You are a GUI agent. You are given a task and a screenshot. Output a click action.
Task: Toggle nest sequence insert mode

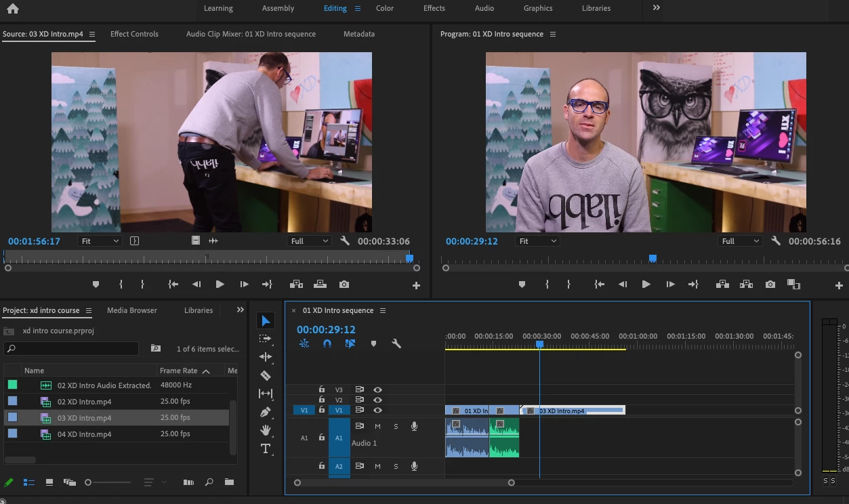click(304, 343)
